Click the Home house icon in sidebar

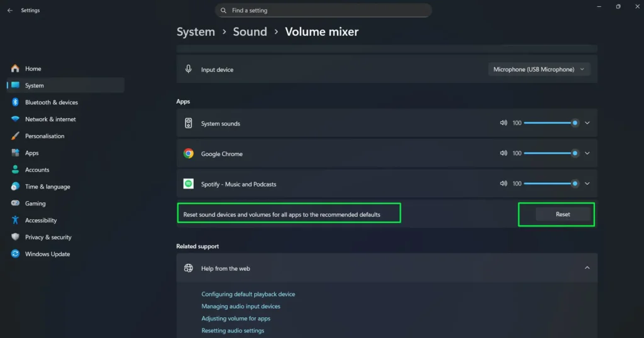click(15, 68)
